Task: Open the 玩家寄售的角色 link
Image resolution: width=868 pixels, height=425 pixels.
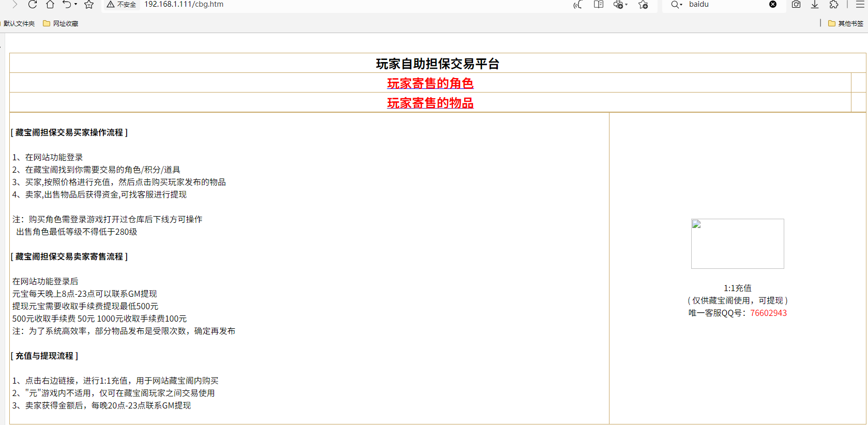Action: pyautogui.click(x=430, y=83)
